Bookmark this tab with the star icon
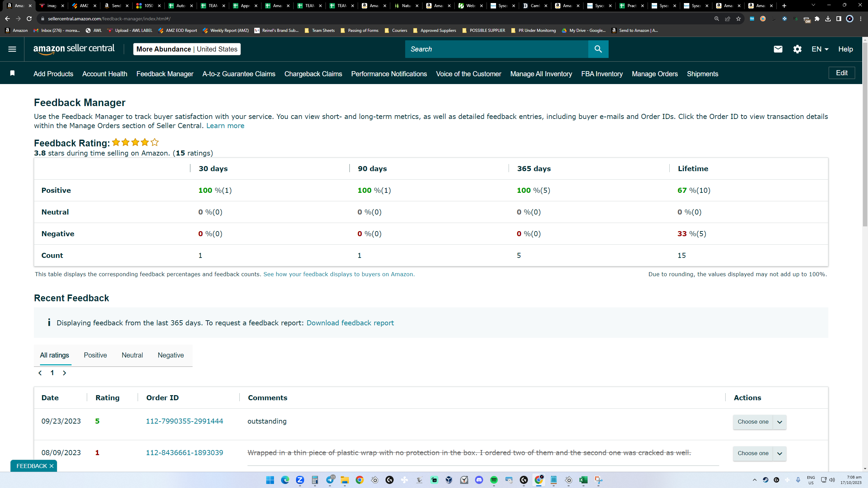The width and height of the screenshot is (868, 488). click(x=738, y=19)
